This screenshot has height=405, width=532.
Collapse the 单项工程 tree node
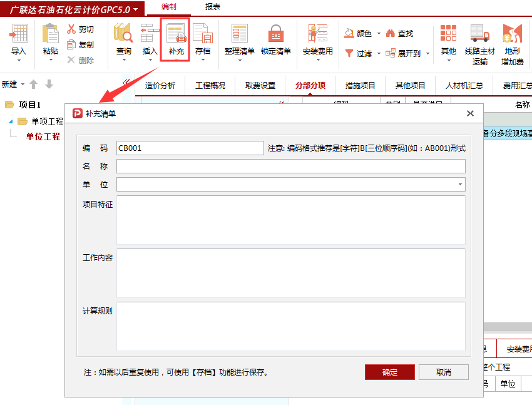click(11, 121)
